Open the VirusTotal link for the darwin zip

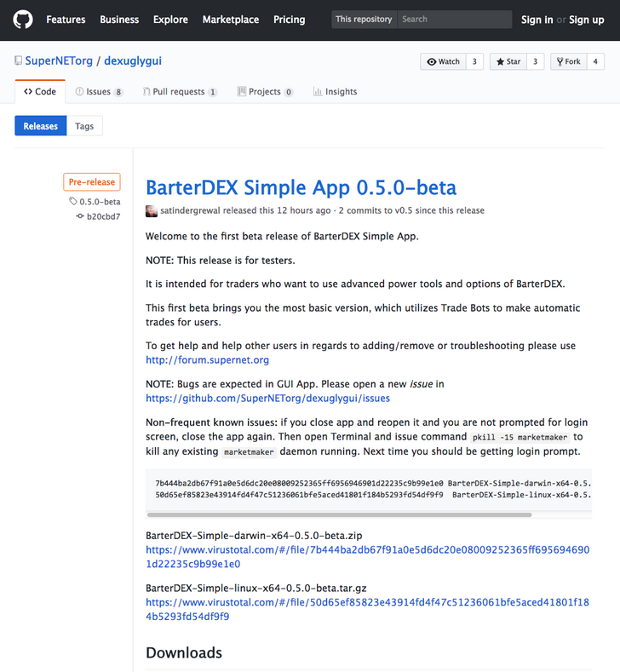368,557
